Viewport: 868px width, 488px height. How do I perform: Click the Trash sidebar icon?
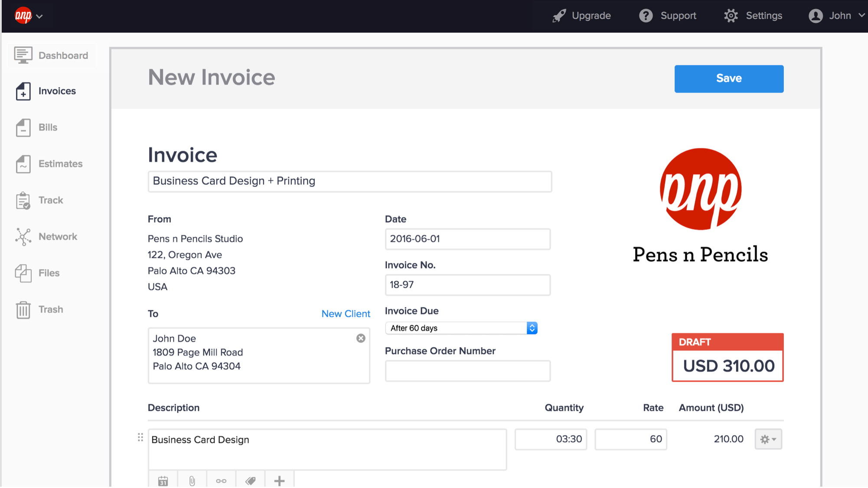point(23,309)
